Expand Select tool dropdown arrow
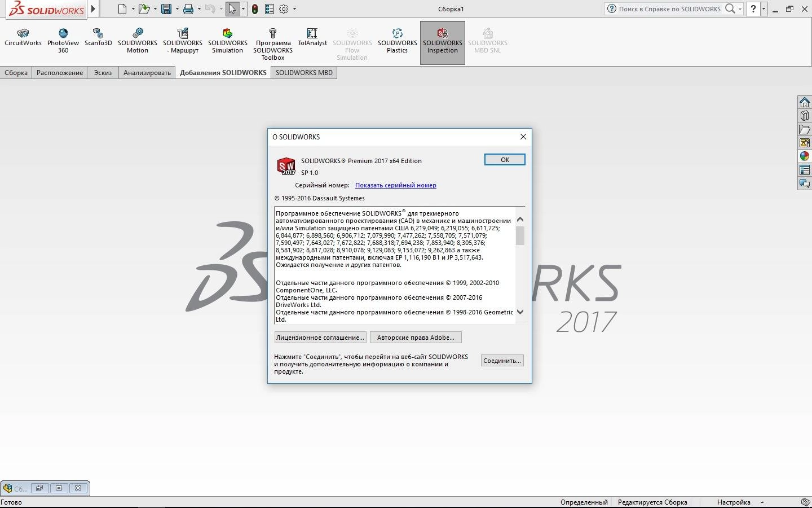812x508 pixels. pos(243,9)
